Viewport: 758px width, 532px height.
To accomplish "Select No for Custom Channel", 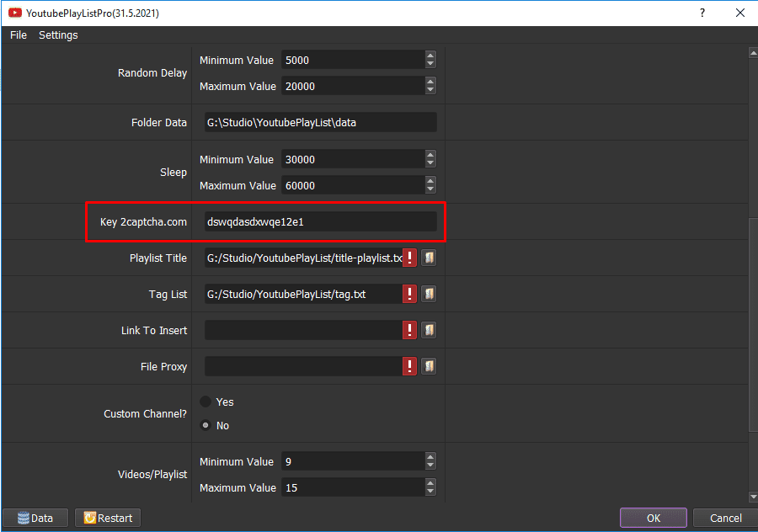I will coord(206,425).
